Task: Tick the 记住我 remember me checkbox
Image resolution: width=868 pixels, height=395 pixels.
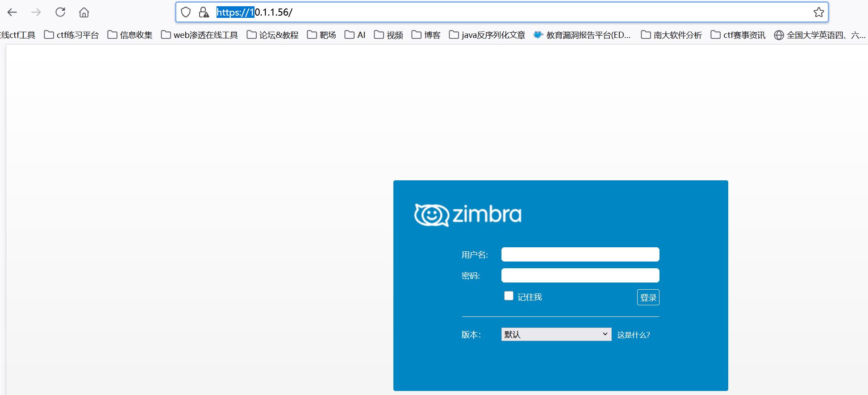Action: [509, 296]
